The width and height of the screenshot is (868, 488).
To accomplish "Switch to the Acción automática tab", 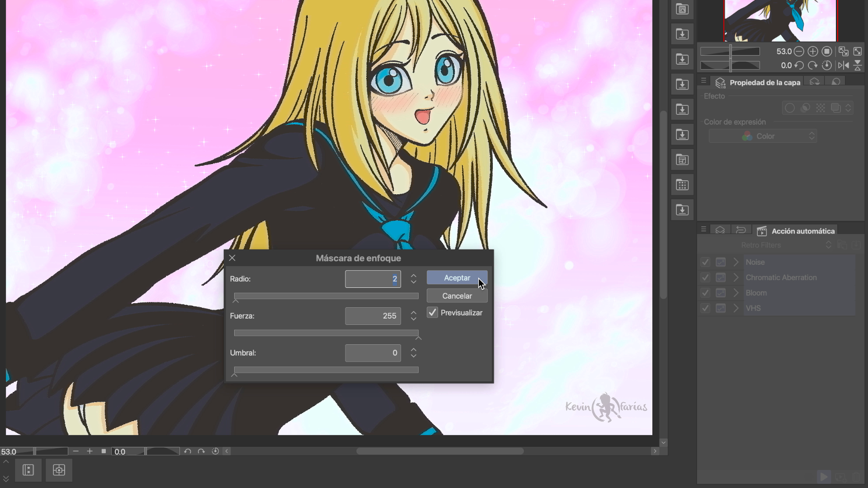I will tap(797, 231).
